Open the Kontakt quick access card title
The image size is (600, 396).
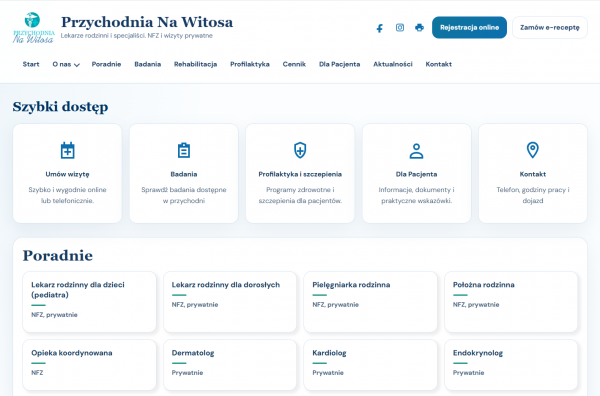click(533, 174)
